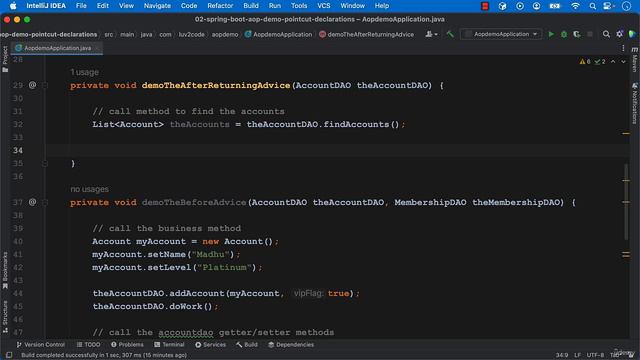The height and width of the screenshot is (360, 640).
Task: Open IDE settings gear icon
Action: pos(620,34)
